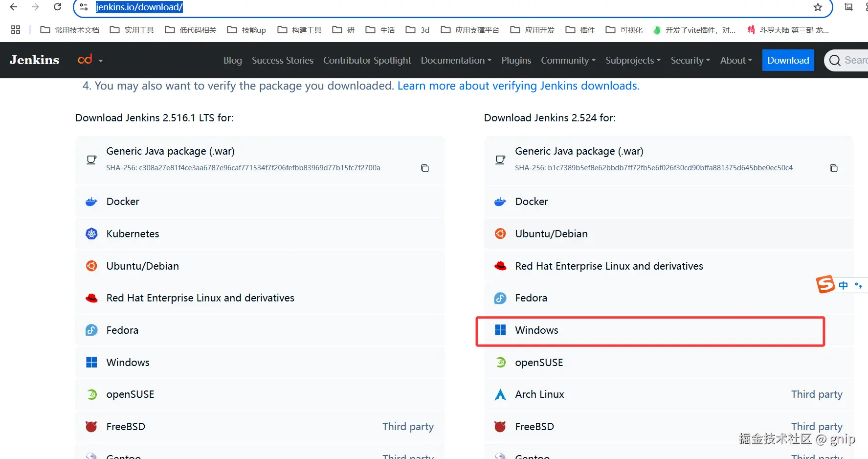868x459 pixels.
Task: Click the browser reload icon
Action: (x=57, y=7)
